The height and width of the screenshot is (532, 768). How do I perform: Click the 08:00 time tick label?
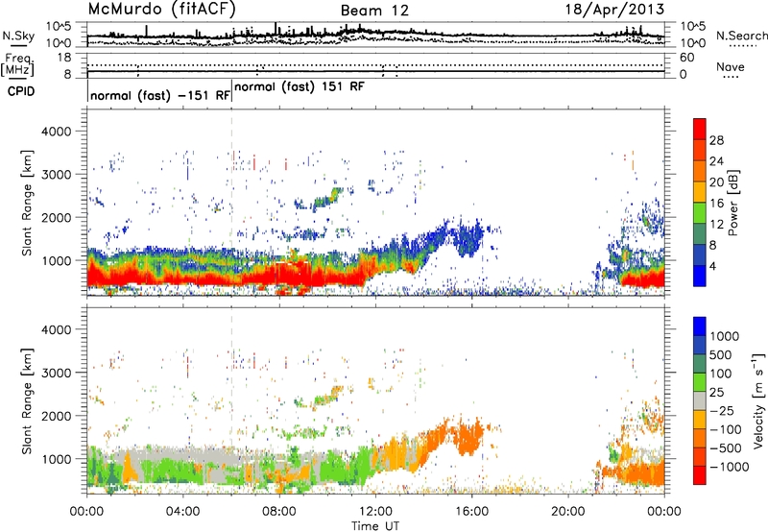279,512
